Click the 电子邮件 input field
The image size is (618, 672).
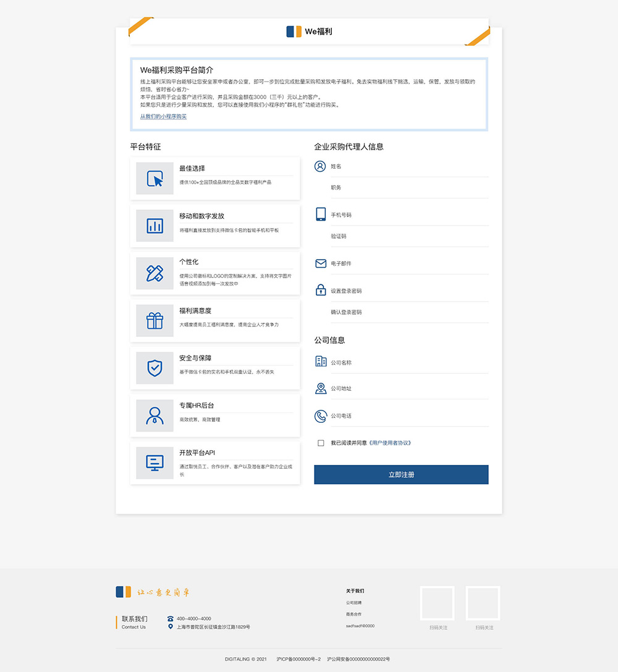pyautogui.click(x=408, y=263)
